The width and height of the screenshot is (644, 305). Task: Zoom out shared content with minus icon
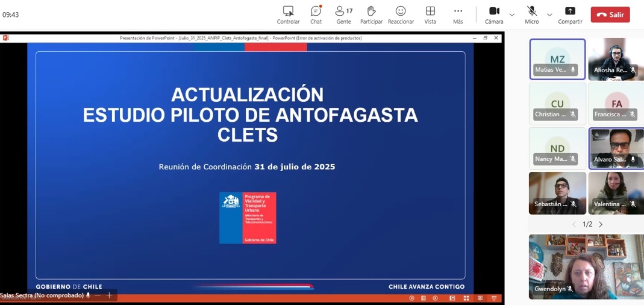[x=97, y=295]
